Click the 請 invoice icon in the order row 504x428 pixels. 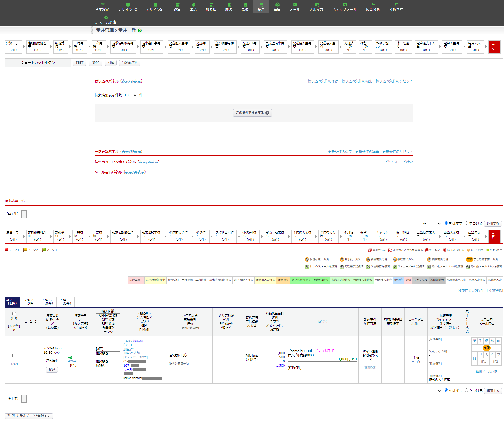point(499,340)
